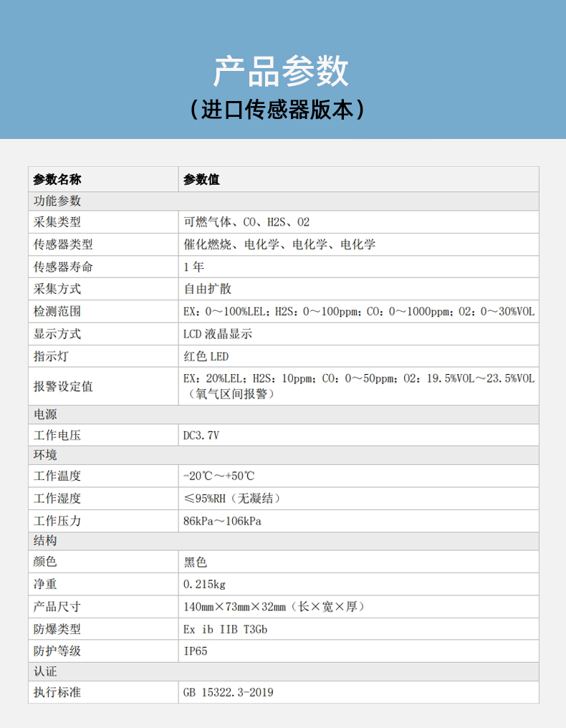The image size is (566, 728).
Task: Click the '环境' section row
Action: [x=284, y=455]
